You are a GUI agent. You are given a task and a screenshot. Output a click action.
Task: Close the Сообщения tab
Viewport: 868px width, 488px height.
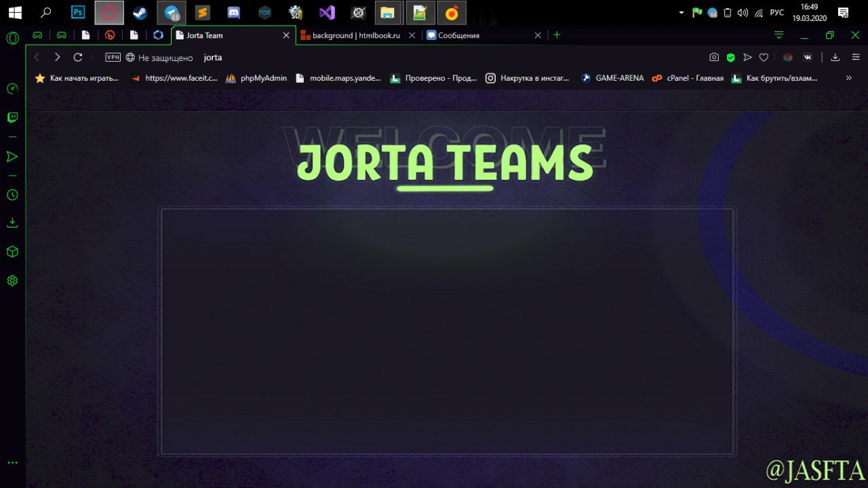point(538,35)
